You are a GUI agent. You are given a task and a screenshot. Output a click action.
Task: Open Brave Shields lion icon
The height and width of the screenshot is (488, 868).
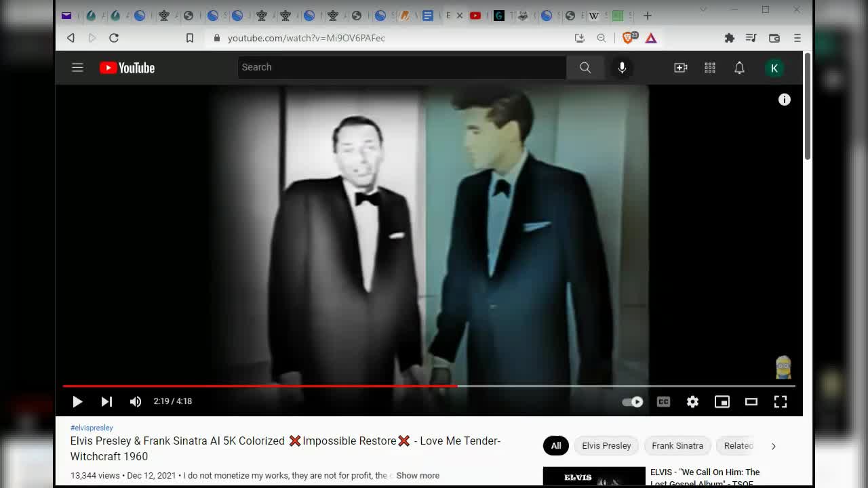629,38
